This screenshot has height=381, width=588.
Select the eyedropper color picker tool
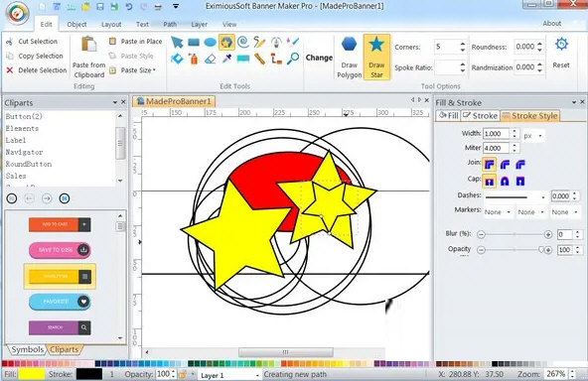tap(226, 59)
